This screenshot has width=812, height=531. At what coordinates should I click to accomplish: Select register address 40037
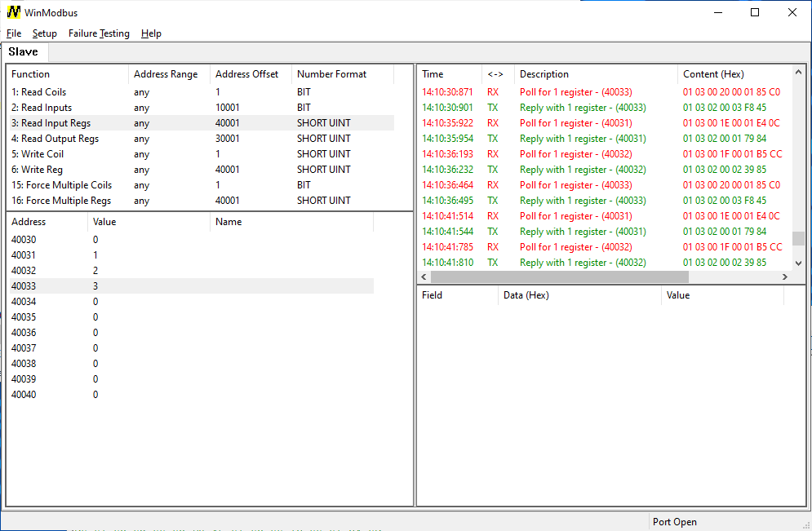click(192, 348)
